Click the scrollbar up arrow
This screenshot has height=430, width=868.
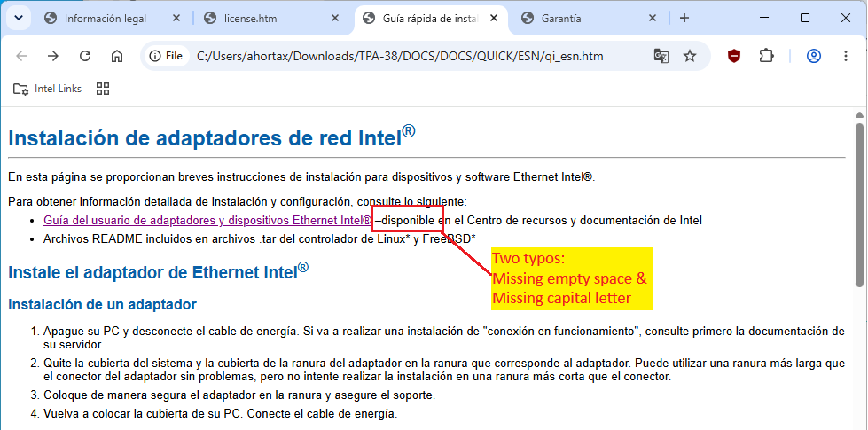tap(859, 114)
